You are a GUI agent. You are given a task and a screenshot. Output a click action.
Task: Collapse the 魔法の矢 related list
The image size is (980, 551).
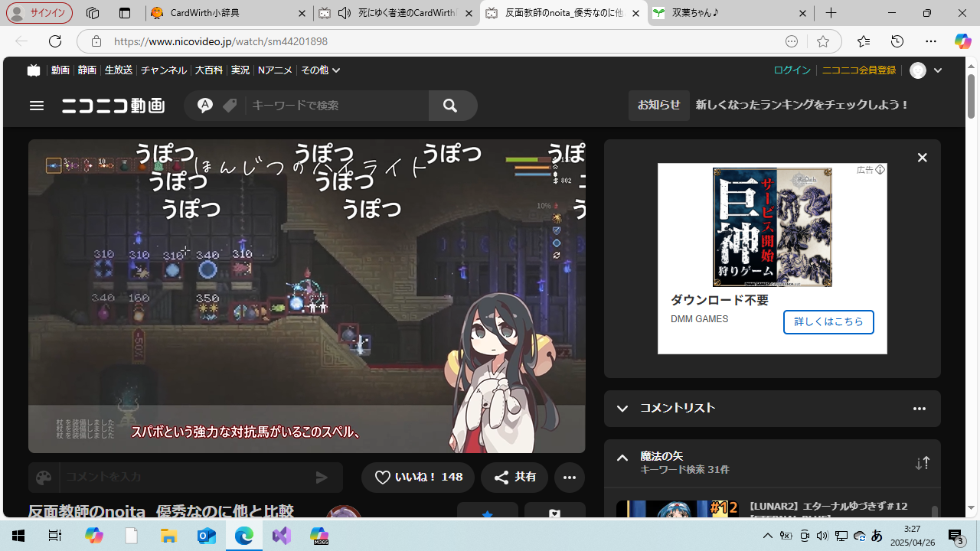click(622, 458)
